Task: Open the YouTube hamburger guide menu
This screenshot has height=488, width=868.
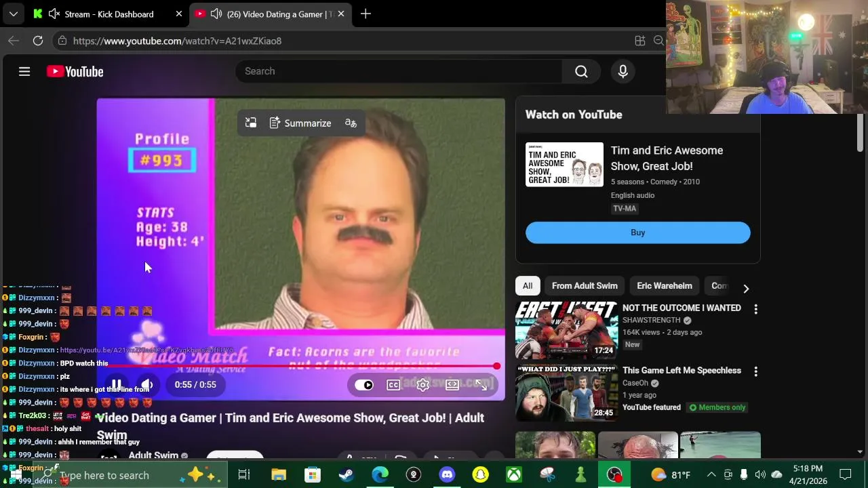Action: [24, 71]
